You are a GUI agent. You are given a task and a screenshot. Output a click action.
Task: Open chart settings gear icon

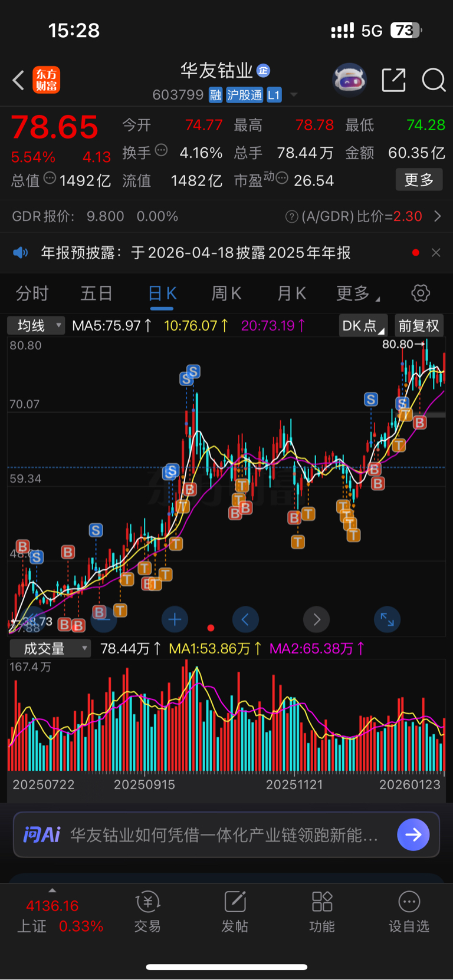pyautogui.click(x=421, y=293)
